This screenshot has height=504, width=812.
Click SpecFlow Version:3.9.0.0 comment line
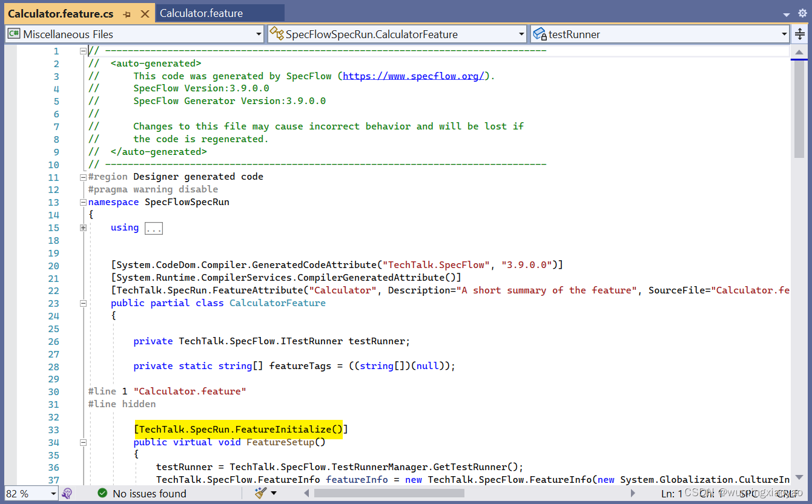pyautogui.click(x=202, y=88)
